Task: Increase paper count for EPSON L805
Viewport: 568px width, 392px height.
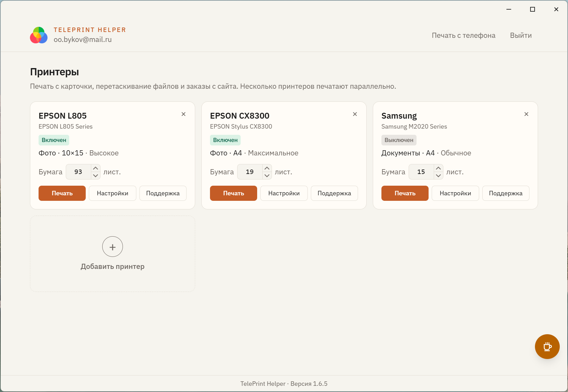Action: click(96, 168)
